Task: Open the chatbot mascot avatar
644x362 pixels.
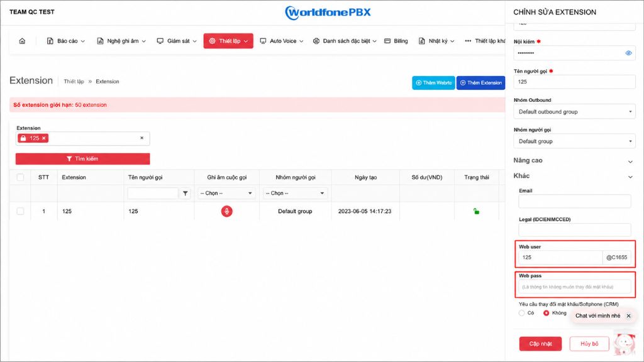Action: point(625,344)
